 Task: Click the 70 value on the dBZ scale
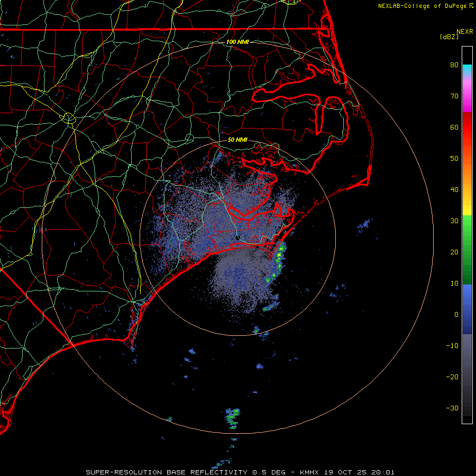click(x=454, y=96)
